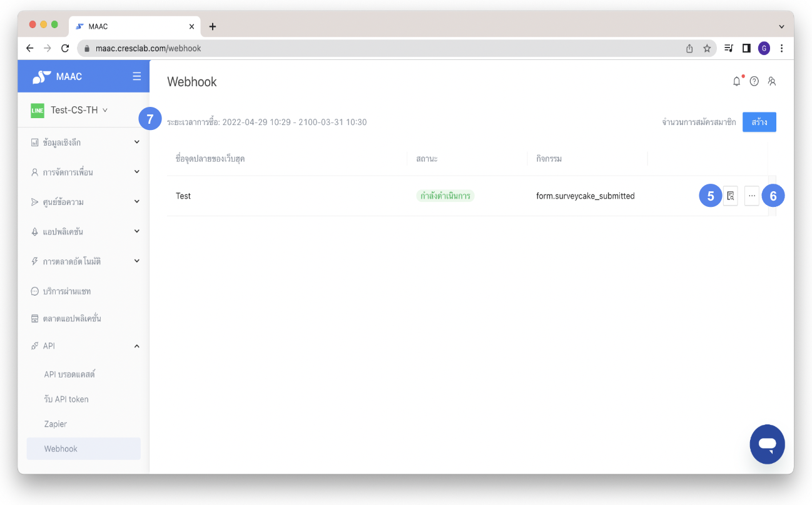Open the user account icon

tap(771, 81)
